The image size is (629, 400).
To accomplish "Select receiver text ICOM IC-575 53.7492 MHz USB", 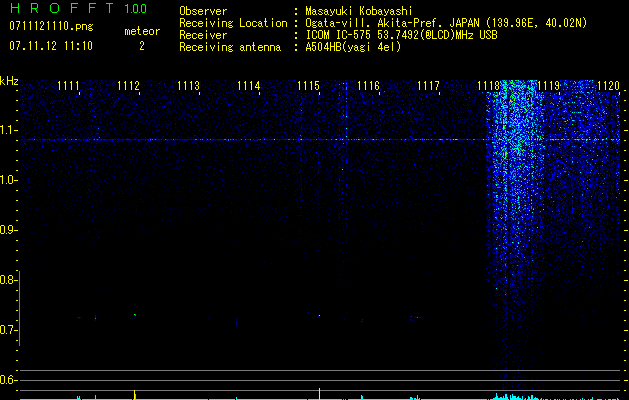I will tap(401, 35).
